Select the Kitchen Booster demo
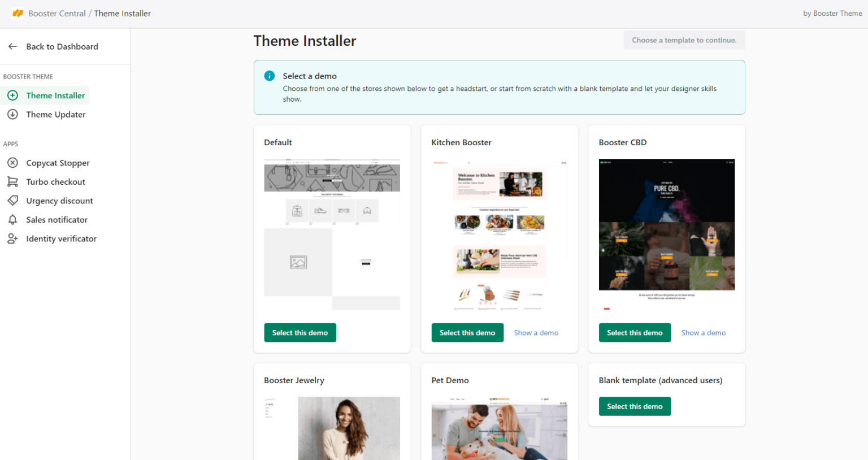 tap(467, 333)
